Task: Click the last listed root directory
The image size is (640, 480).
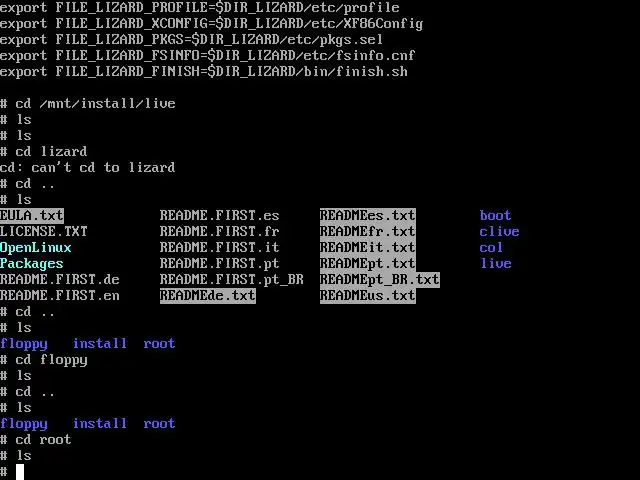Action: tap(160, 424)
